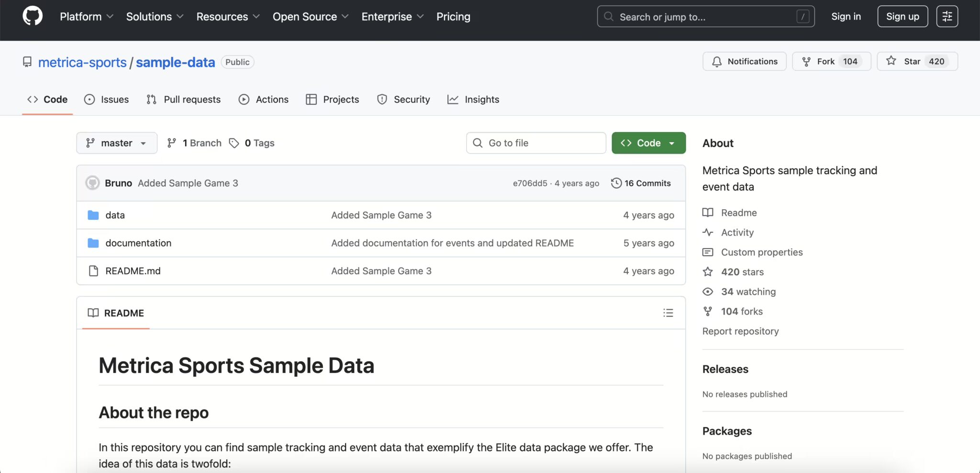The width and height of the screenshot is (980, 473).
Task: Click the Activity pulse icon
Action: (708, 232)
